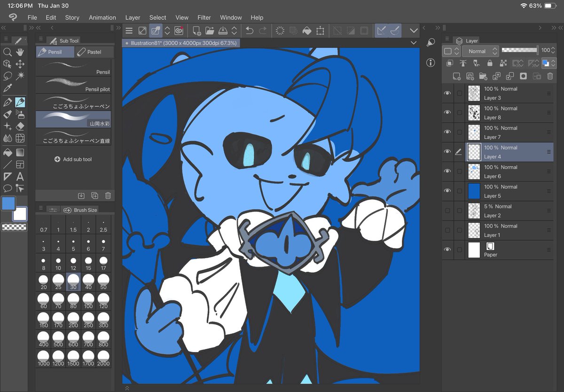The image size is (564, 392).
Task: Select the main blue color swatch
Action: [x=9, y=204]
